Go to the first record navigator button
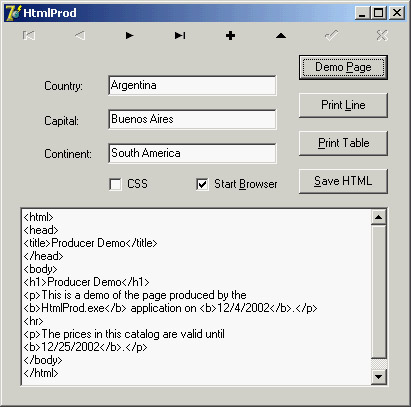411x407 pixels. [x=29, y=35]
